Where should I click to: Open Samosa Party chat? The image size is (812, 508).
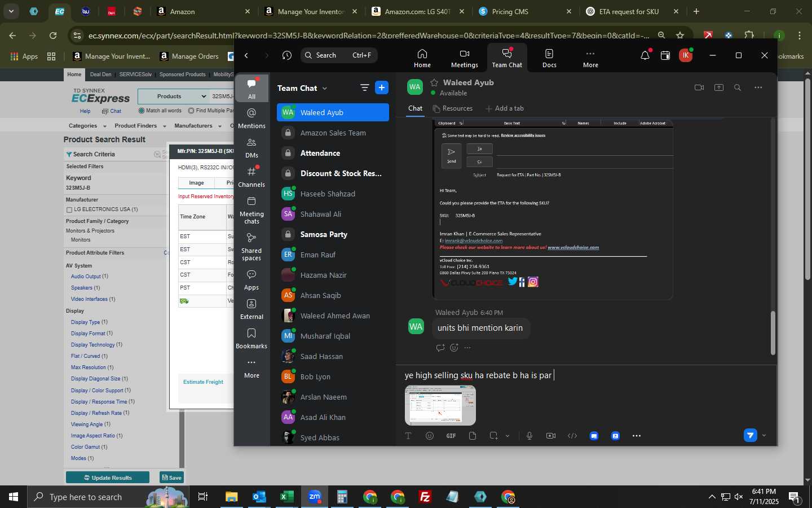coord(333,234)
